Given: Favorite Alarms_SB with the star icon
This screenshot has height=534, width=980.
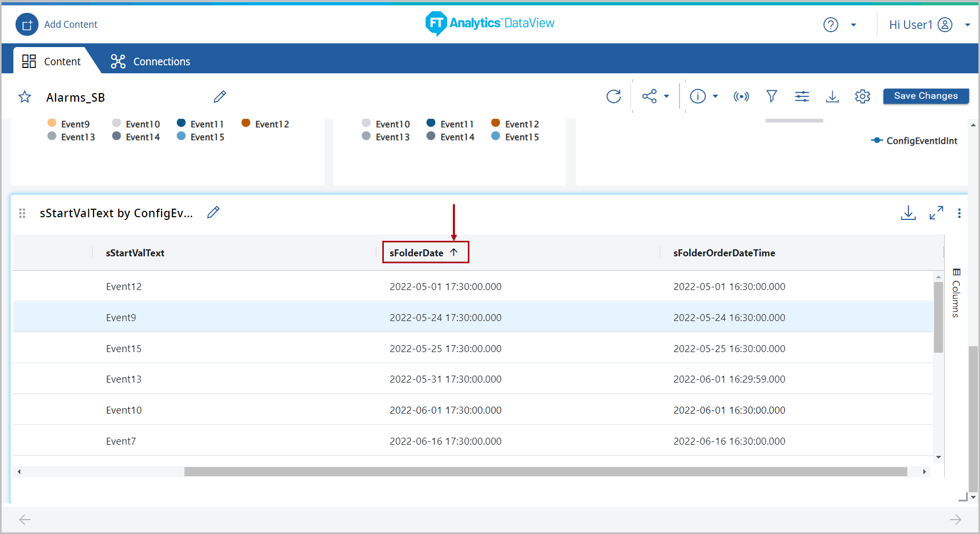Looking at the screenshot, I should [25, 97].
